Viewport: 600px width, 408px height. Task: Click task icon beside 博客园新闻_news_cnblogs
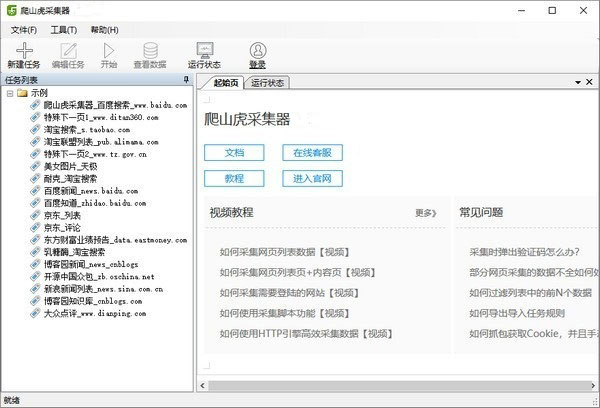[x=35, y=264]
